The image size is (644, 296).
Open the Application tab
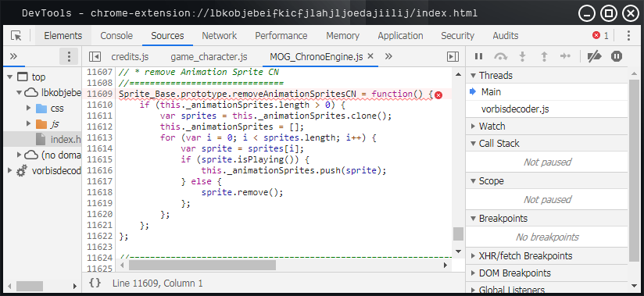coord(400,36)
